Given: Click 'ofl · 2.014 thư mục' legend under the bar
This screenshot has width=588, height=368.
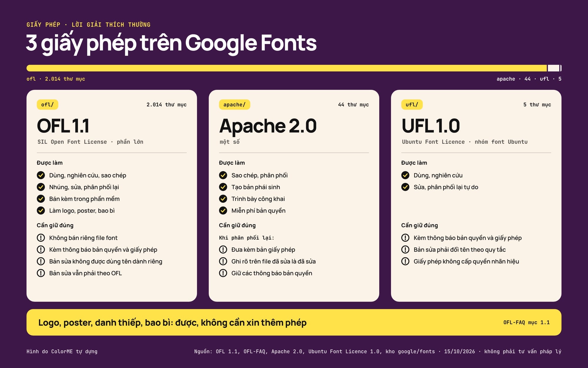Looking at the screenshot, I should [56, 79].
